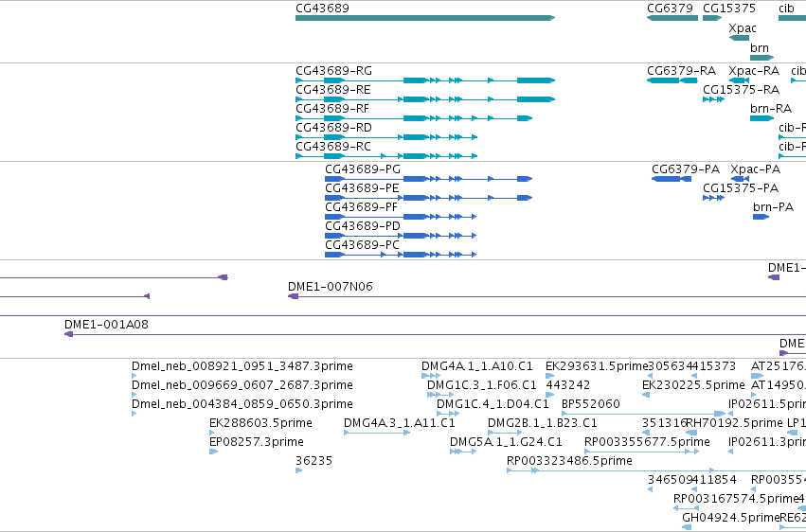The height and width of the screenshot is (532, 806).
Task: Click the CG43689-PG protein label
Action: 363,168
